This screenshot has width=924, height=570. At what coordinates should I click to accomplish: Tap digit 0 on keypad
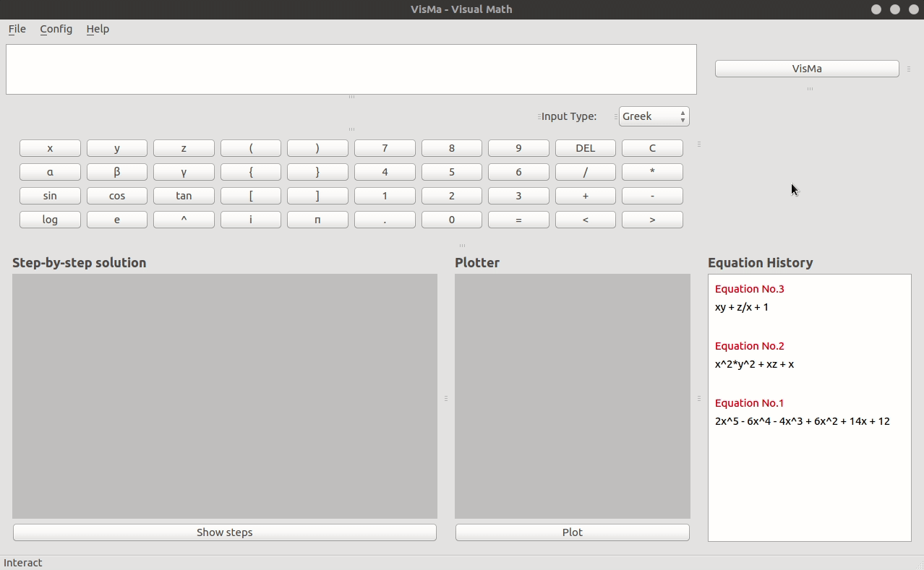pyautogui.click(x=452, y=220)
